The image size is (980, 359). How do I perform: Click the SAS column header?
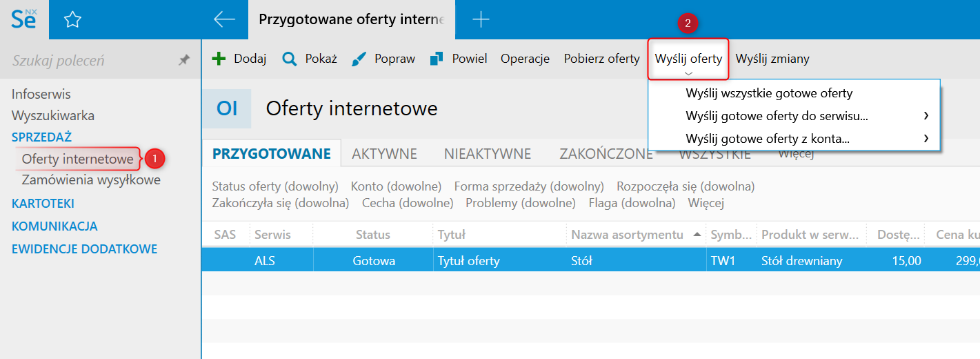(225, 235)
